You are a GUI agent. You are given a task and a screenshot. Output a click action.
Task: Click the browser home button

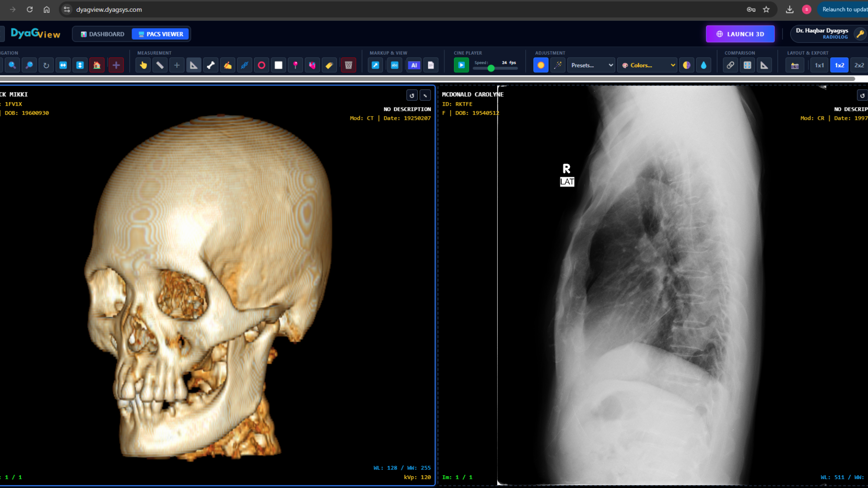pyautogui.click(x=47, y=9)
